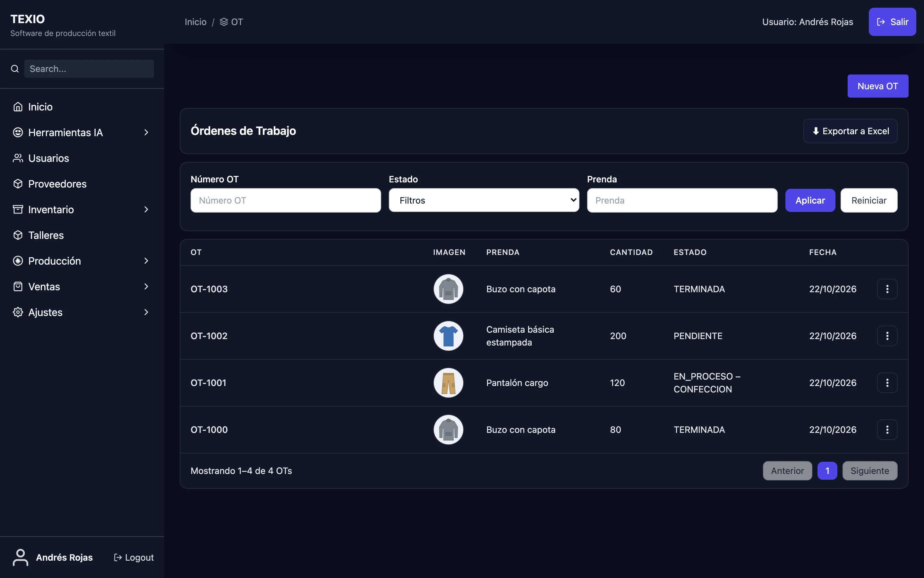The width and height of the screenshot is (924, 578).
Task: Click the CANTIDAD column header
Action: click(631, 252)
